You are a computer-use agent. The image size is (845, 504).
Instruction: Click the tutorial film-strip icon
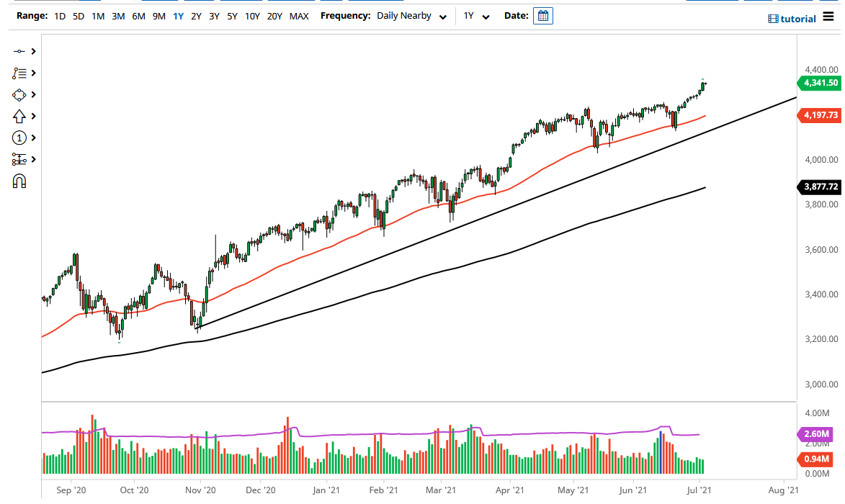(x=773, y=18)
